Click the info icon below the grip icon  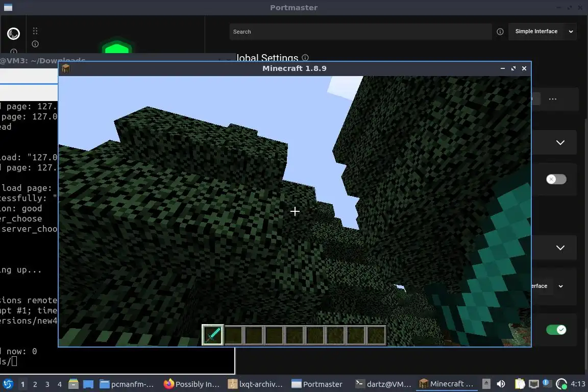[x=35, y=44]
